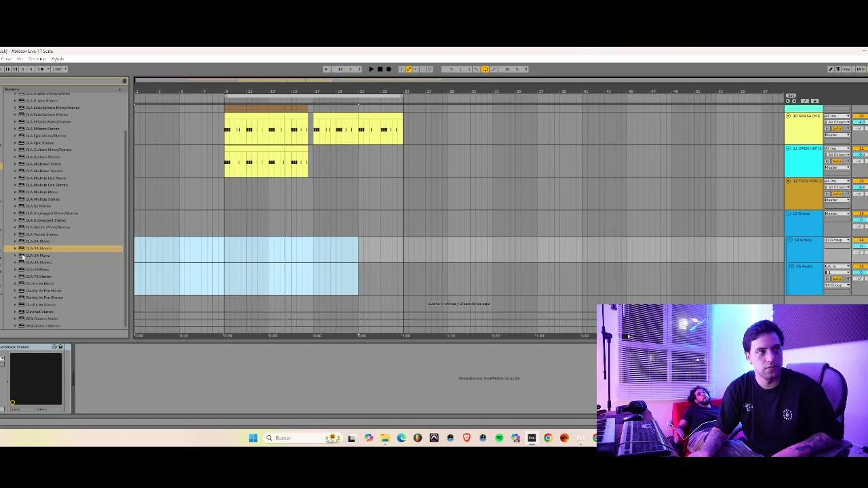Select the first yellow clip on 10 GRASA
This screenshot has height=488, width=868.
[x=266, y=129]
